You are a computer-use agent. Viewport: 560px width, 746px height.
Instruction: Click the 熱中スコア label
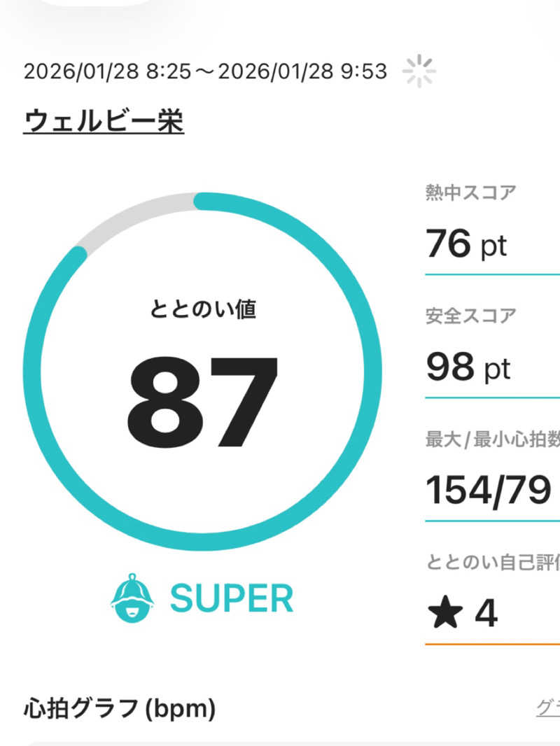point(470,192)
